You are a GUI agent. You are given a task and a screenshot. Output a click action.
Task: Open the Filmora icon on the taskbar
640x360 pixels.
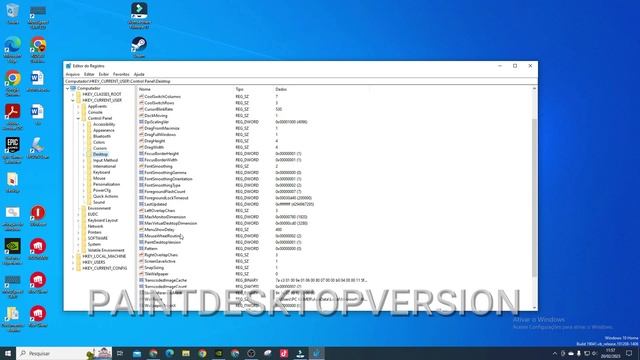(x=300, y=353)
